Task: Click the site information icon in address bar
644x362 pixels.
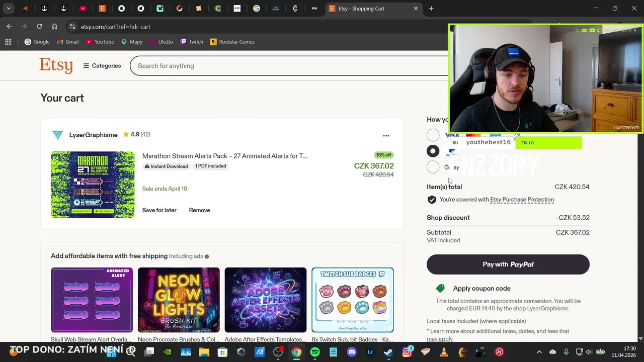Action: 72,27
